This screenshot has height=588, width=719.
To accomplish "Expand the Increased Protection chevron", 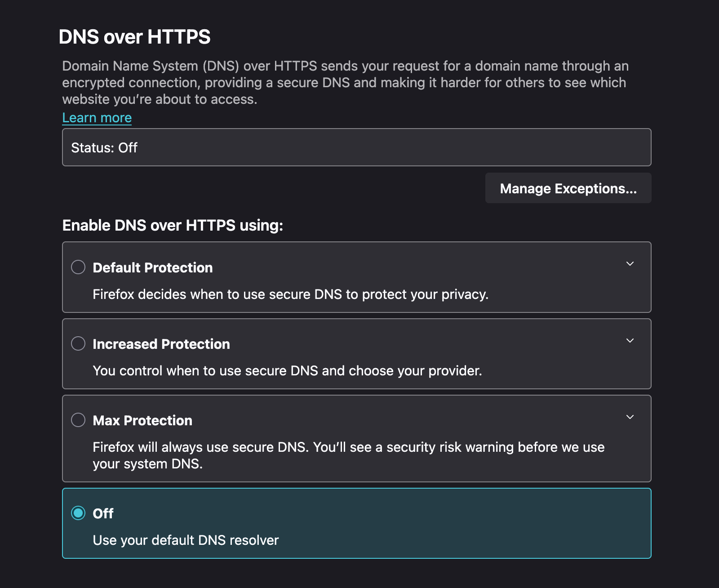I will [630, 340].
